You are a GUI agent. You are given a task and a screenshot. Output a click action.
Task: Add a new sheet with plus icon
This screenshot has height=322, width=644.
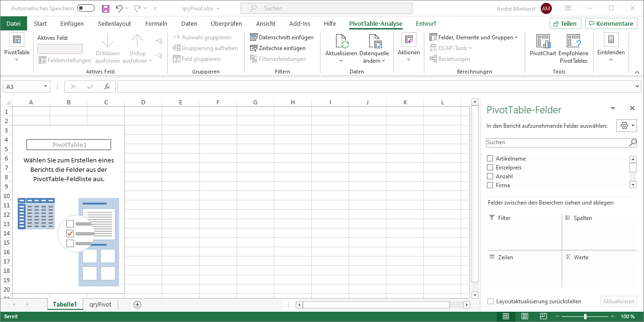tap(137, 304)
